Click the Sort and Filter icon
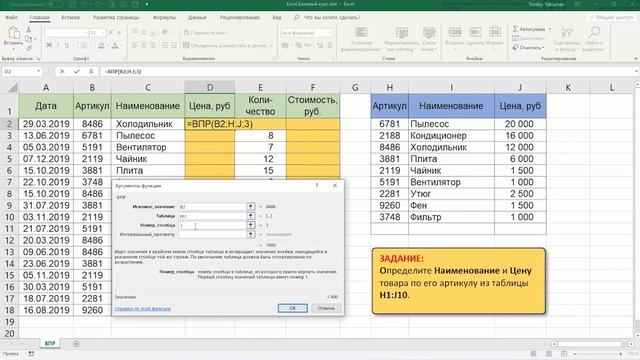The width and height of the screenshot is (640, 360). [567, 32]
